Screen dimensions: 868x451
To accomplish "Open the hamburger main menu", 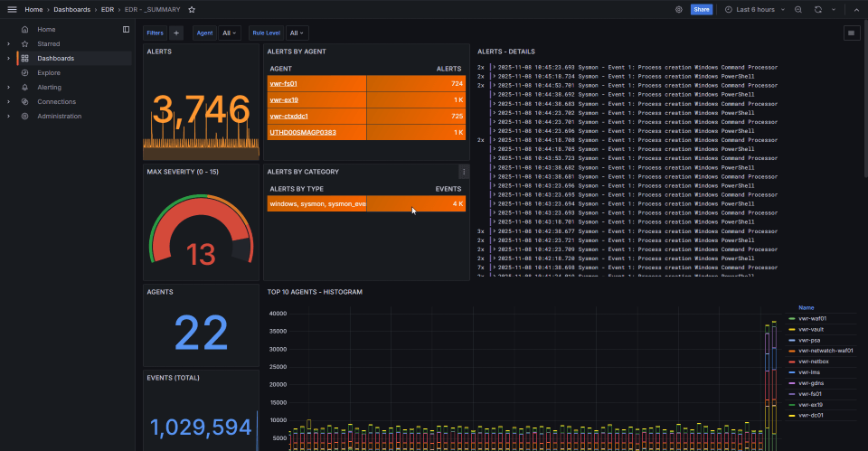I will [x=12, y=9].
